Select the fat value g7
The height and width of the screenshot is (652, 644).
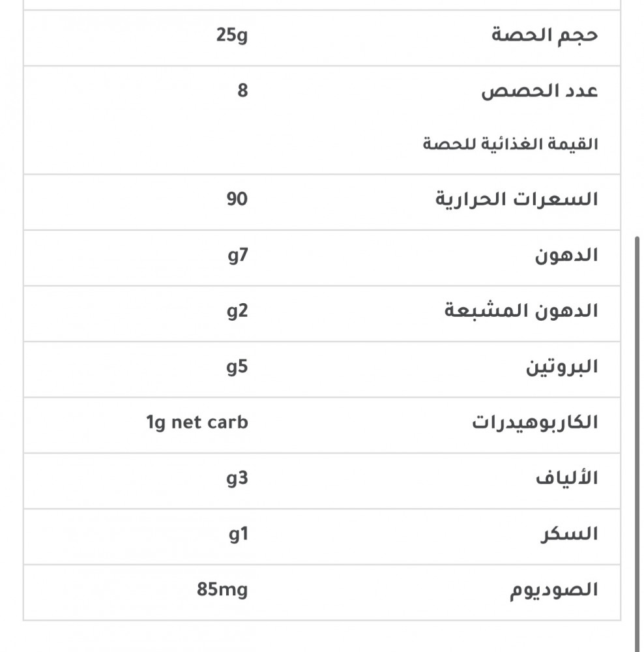[x=237, y=255]
